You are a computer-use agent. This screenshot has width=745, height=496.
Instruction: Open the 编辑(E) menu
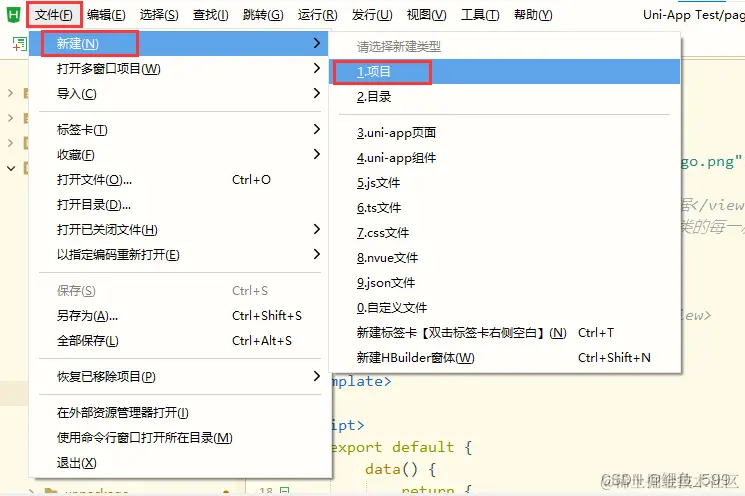(x=106, y=15)
